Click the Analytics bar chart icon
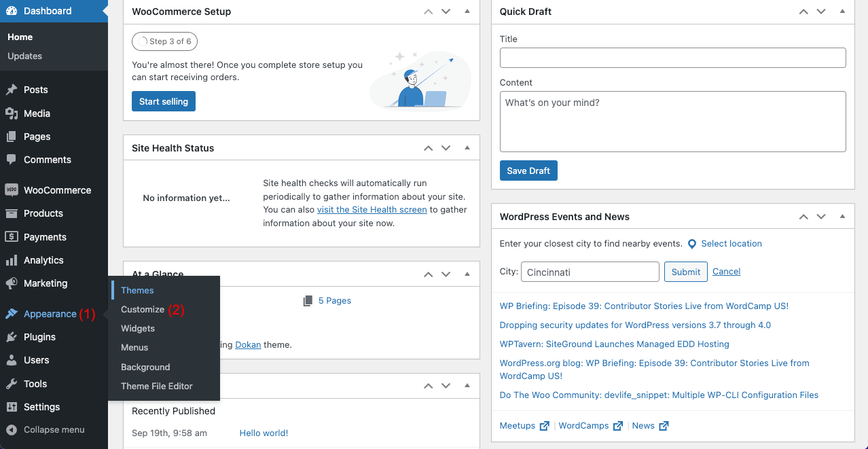 12,260
